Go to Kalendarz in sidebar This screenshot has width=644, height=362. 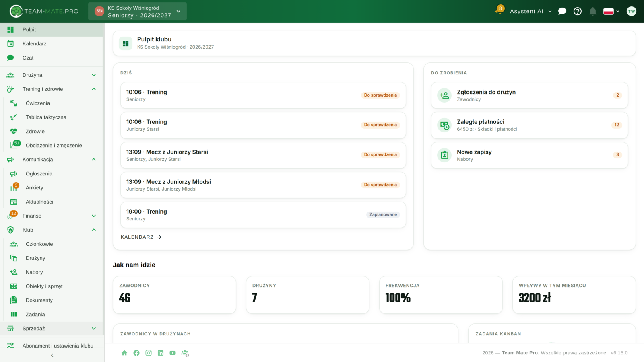(52, 43)
